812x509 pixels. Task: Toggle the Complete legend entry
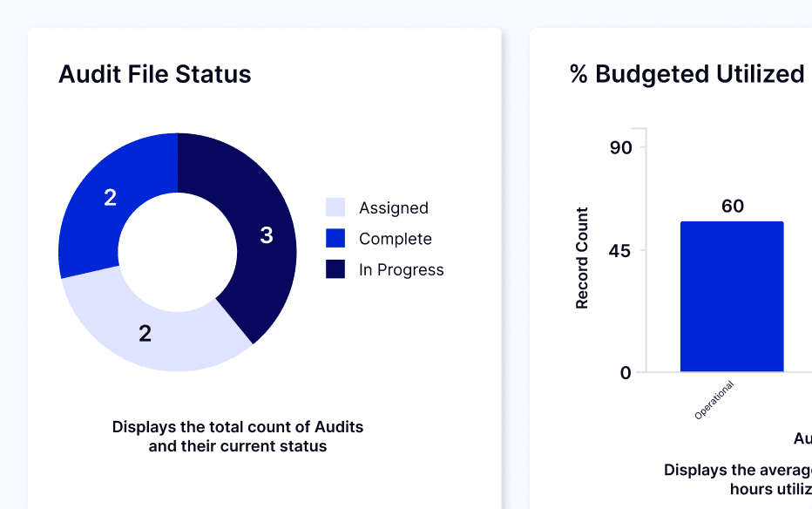pos(396,238)
